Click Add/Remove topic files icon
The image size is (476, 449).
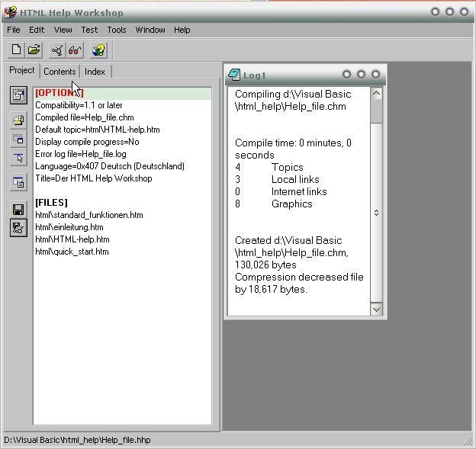coord(18,120)
